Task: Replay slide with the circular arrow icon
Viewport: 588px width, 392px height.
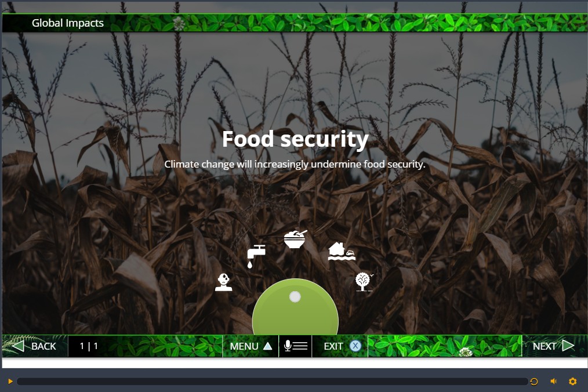Action: point(534,382)
